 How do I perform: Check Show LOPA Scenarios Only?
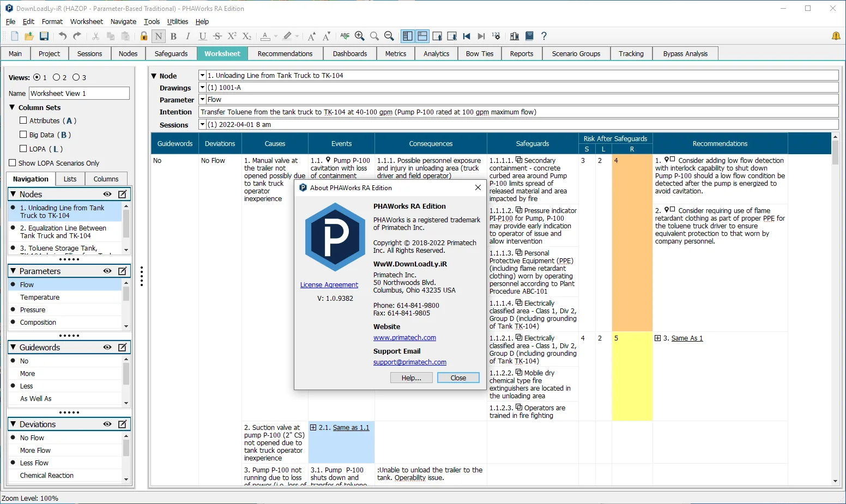tap(13, 163)
